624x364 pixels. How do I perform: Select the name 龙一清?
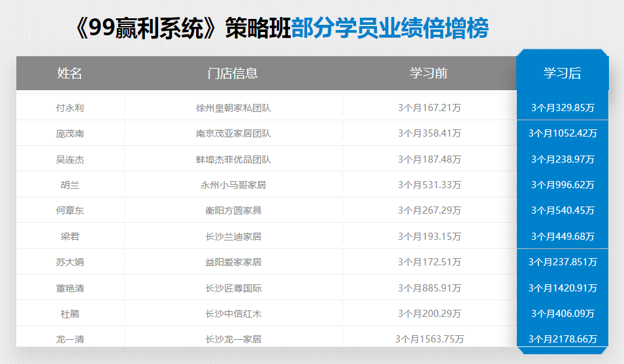(70, 339)
